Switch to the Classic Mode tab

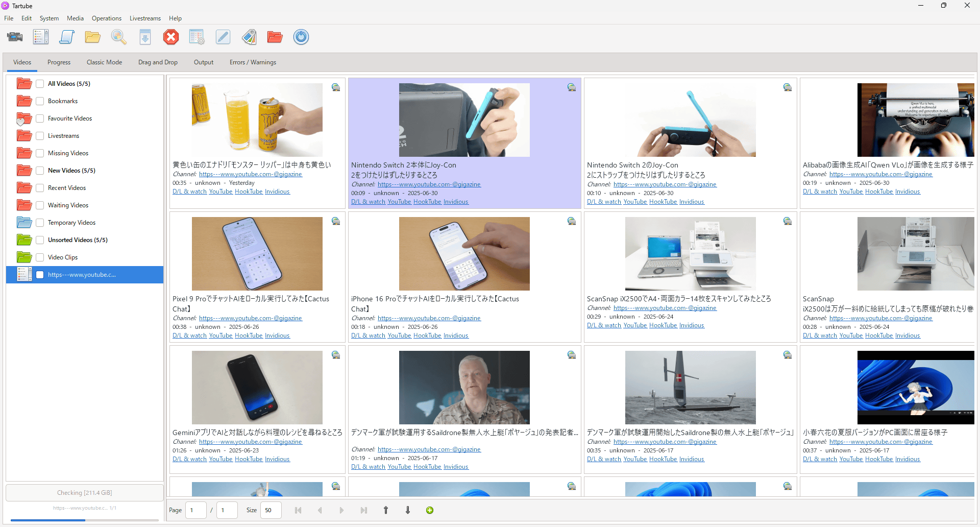click(104, 62)
